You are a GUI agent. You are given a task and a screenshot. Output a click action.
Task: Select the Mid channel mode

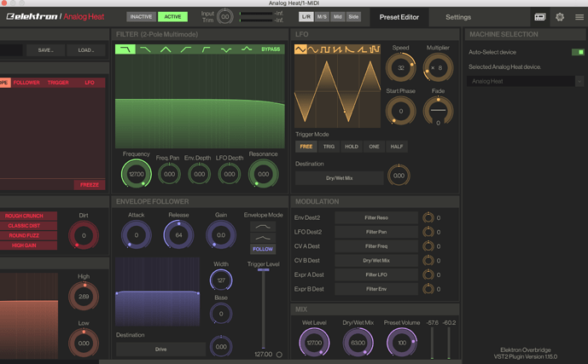tap(337, 17)
